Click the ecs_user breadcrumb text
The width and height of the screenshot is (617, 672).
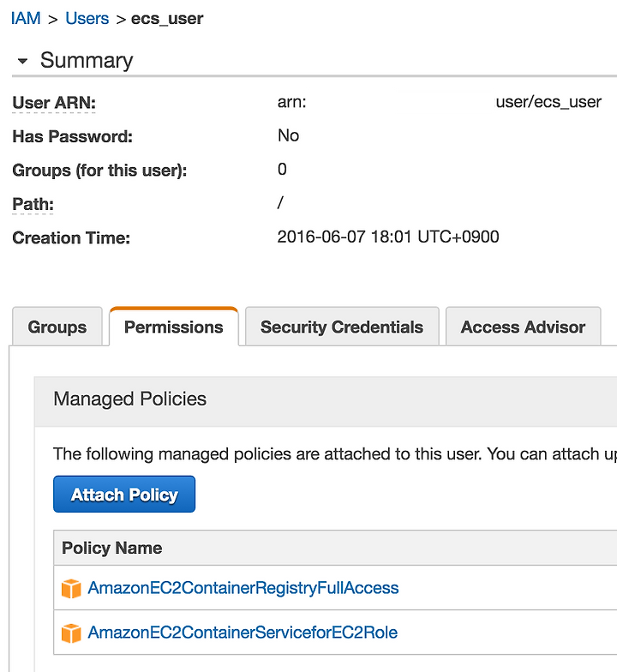pos(167,19)
